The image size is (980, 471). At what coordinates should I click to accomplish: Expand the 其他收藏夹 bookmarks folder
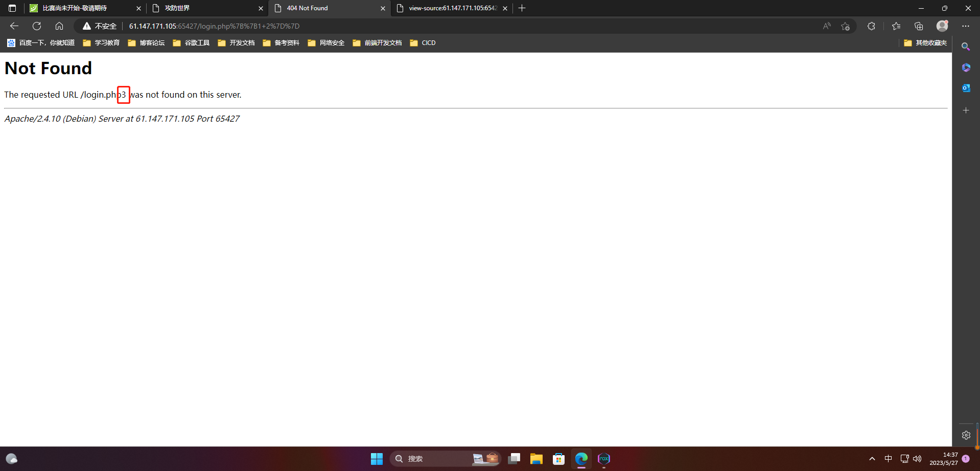point(925,43)
